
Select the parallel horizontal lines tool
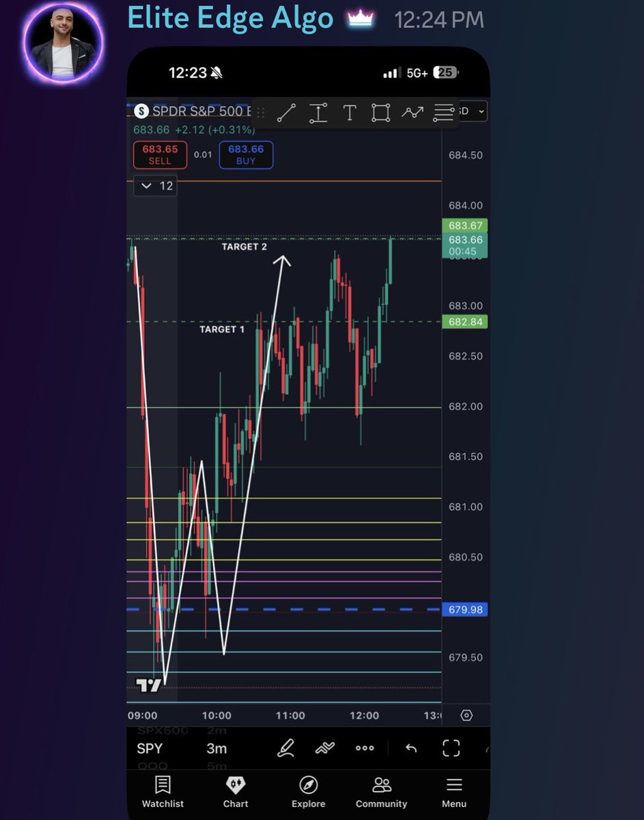(443, 112)
